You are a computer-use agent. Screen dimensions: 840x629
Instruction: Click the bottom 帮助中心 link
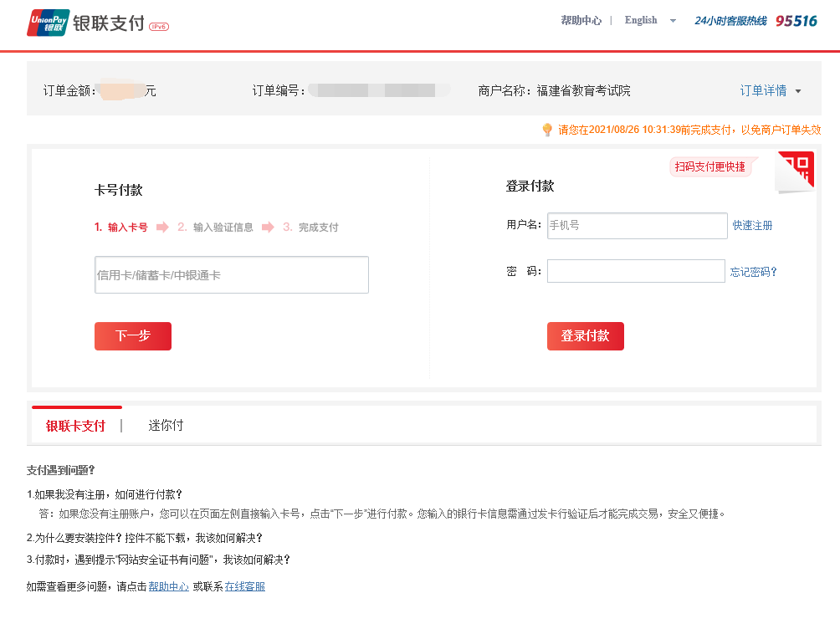[x=168, y=586]
